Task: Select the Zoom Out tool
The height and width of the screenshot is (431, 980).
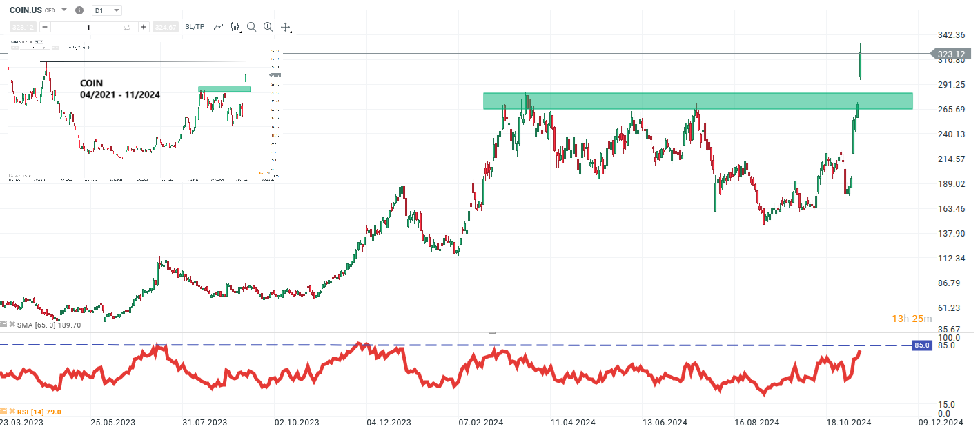Action: (x=252, y=27)
